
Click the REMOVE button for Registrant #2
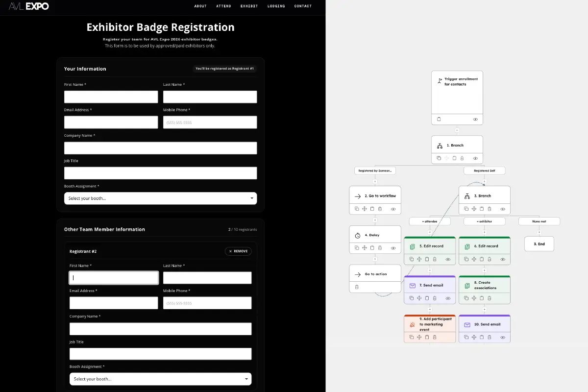pyautogui.click(x=238, y=251)
